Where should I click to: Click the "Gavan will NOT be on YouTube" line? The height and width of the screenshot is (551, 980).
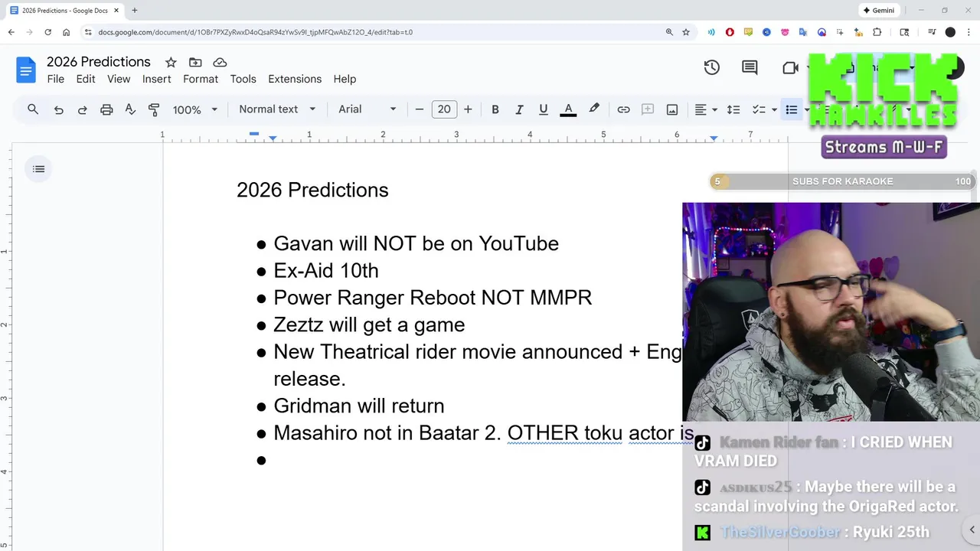click(x=416, y=243)
